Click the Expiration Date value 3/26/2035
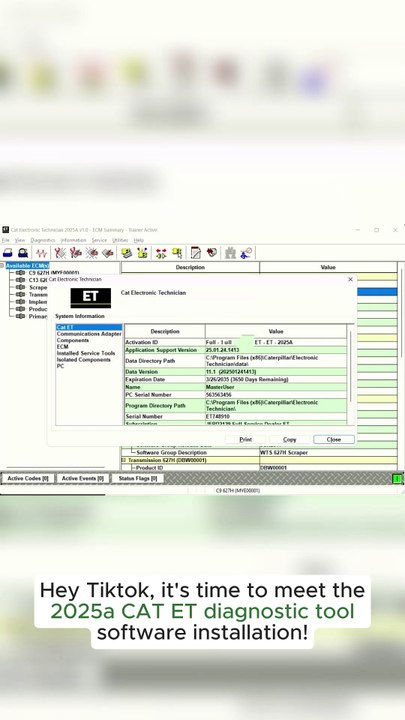The height and width of the screenshot is (720, 405). pos(247,380)
